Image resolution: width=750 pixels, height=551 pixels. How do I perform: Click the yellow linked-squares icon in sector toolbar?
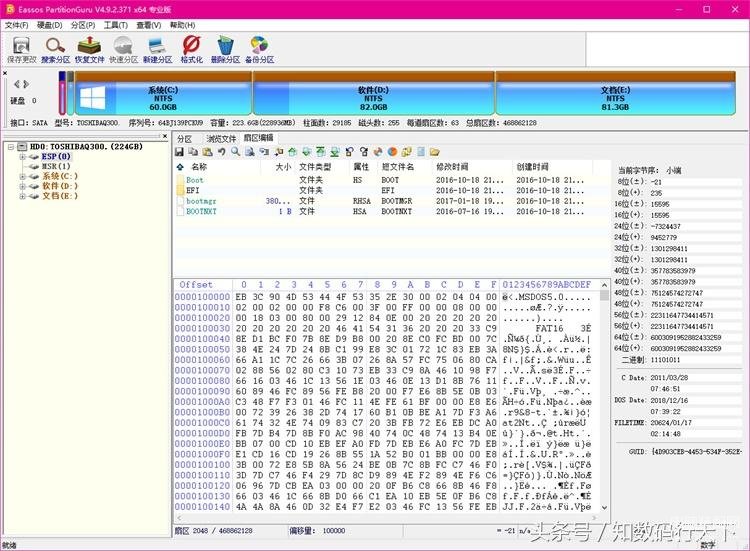tap(407, 152)
